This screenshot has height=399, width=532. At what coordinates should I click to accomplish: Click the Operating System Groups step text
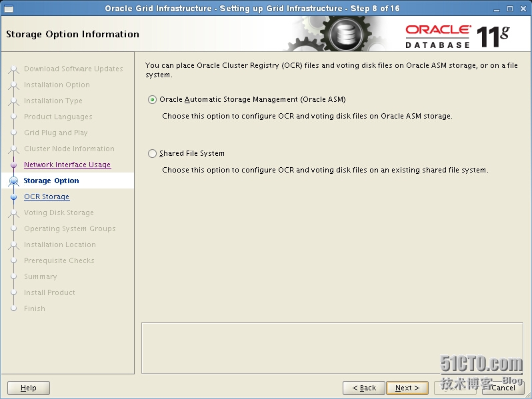tap(70, 228)
